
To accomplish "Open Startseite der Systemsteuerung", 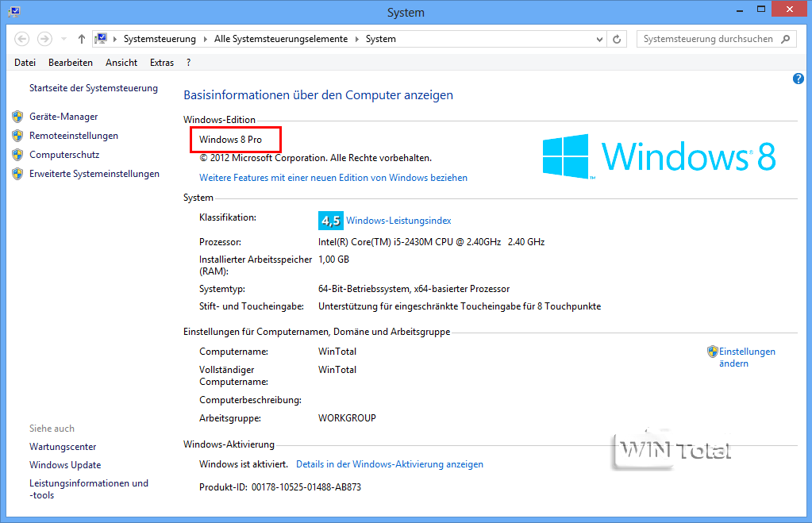I will click(93, 88).
